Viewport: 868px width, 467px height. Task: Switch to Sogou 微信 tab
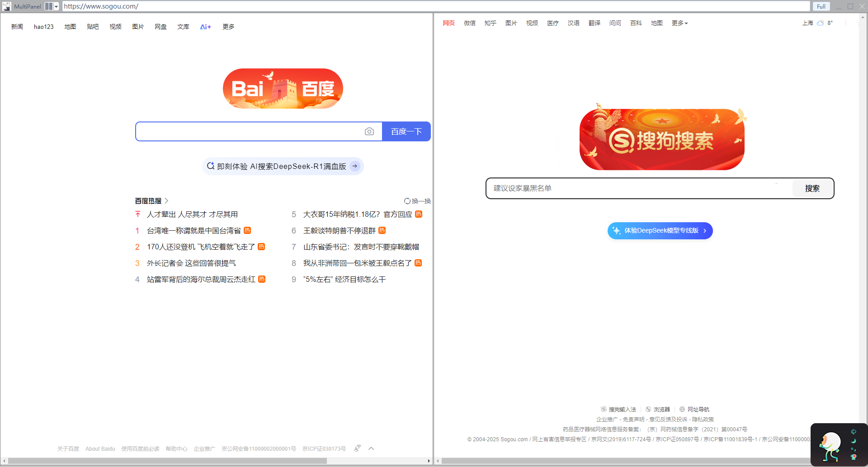[x=470, y=23]
